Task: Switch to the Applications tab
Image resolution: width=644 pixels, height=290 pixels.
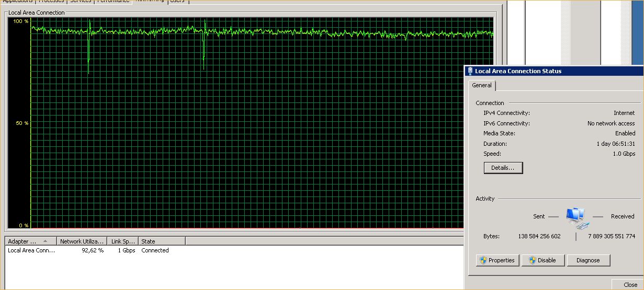Action: coord(18,2)
